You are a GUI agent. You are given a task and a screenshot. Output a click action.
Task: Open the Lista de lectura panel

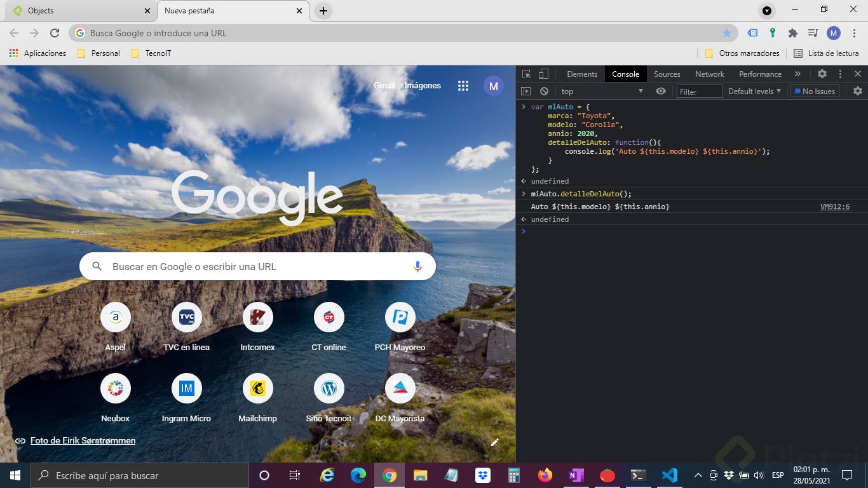click(x=826, y=53)
